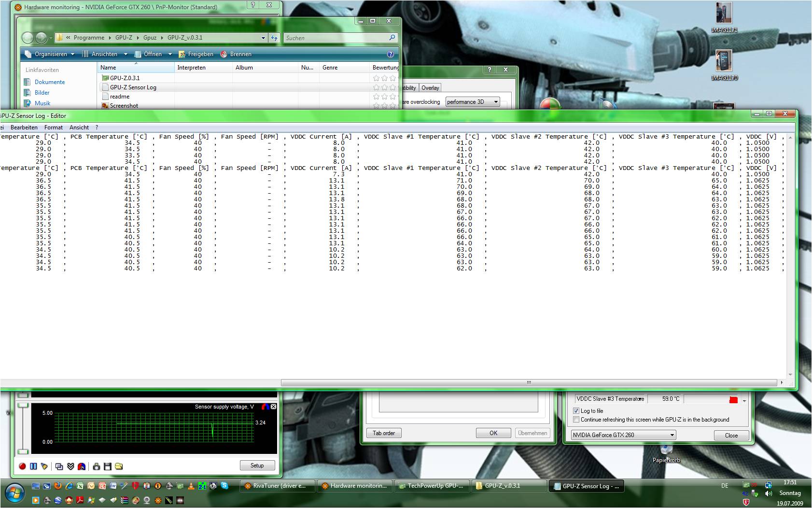Click the search magnifier in Explorer
This screenshot has height=508, width=812.
pyautogui.click(x=392, y=38)
